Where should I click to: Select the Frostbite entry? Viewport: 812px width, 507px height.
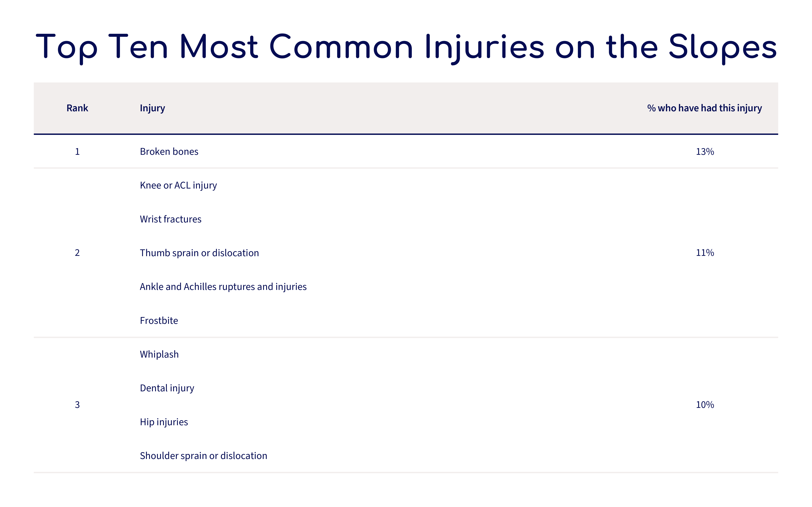click(x=159, y=321)
